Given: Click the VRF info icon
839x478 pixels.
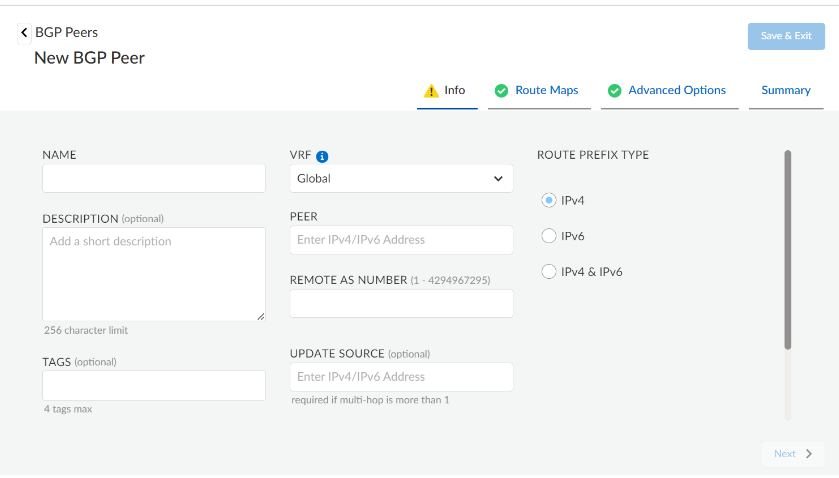Looking at the screenshot, I should [x=322, y=156].
